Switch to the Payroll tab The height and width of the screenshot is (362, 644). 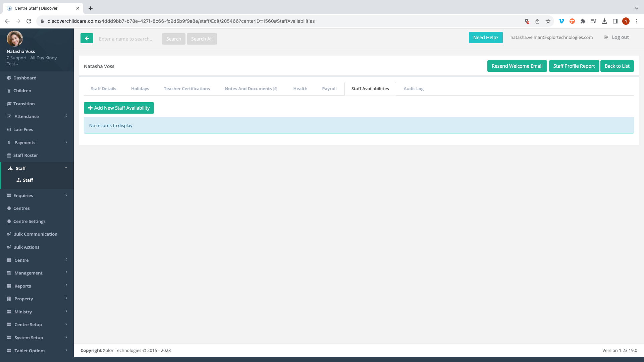(x=329, y=89)
